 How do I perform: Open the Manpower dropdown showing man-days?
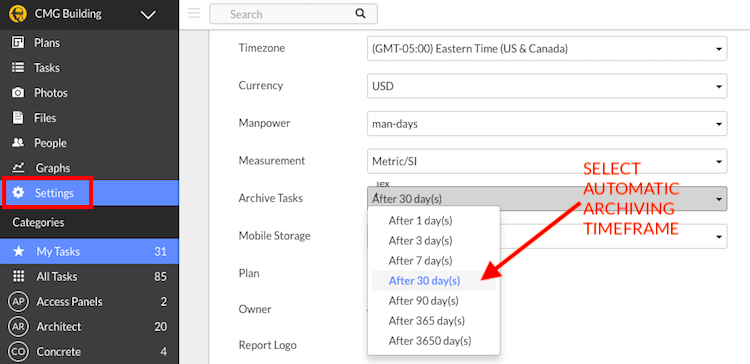coord(547,123)
